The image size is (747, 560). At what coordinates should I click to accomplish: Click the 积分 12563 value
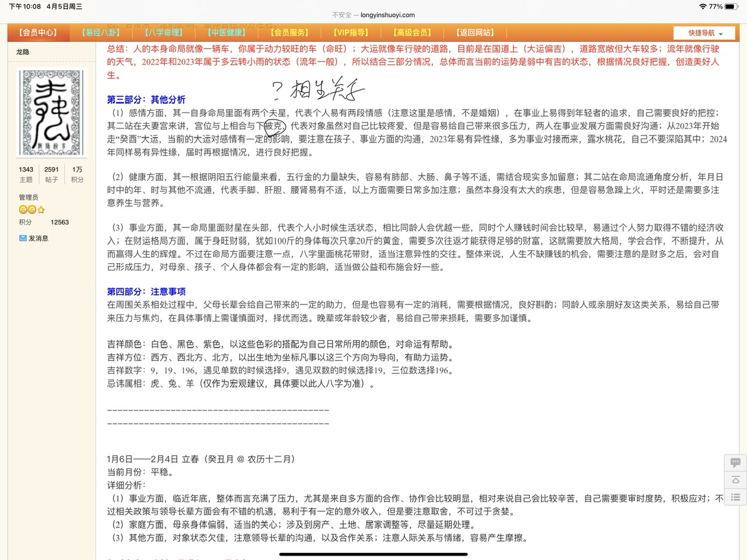pyautogui.click(x=60, y=222)
